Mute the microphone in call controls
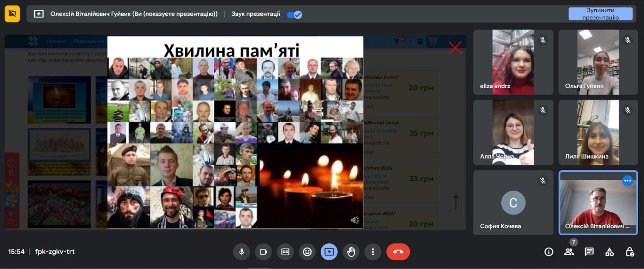The width and height of the screenshot is (644, 269). [241, 252]
